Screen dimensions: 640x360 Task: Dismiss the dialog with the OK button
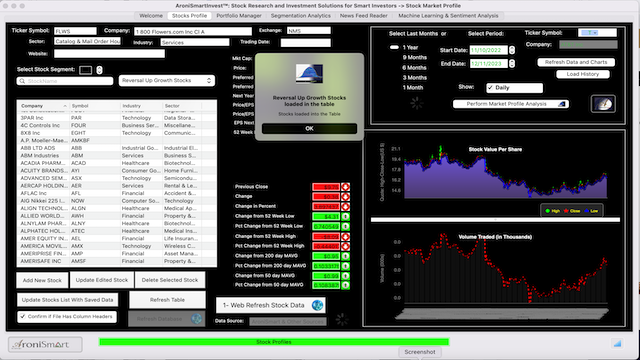[x=309, y=128]
